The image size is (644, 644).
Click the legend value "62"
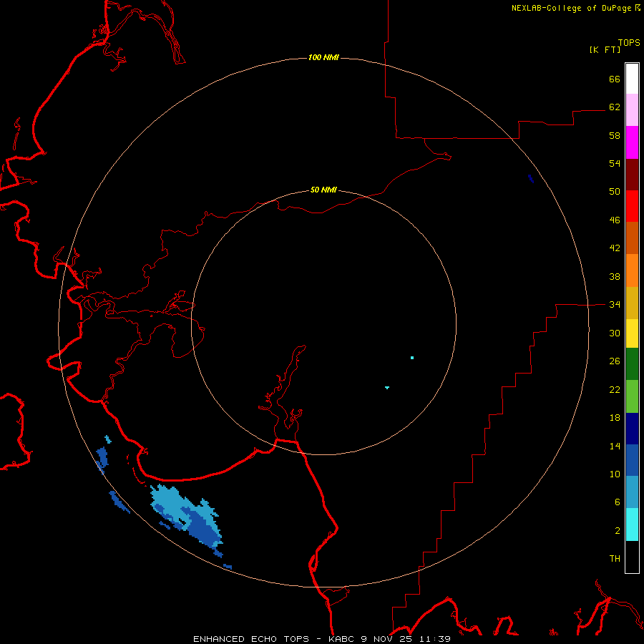(x=615, y=107)
